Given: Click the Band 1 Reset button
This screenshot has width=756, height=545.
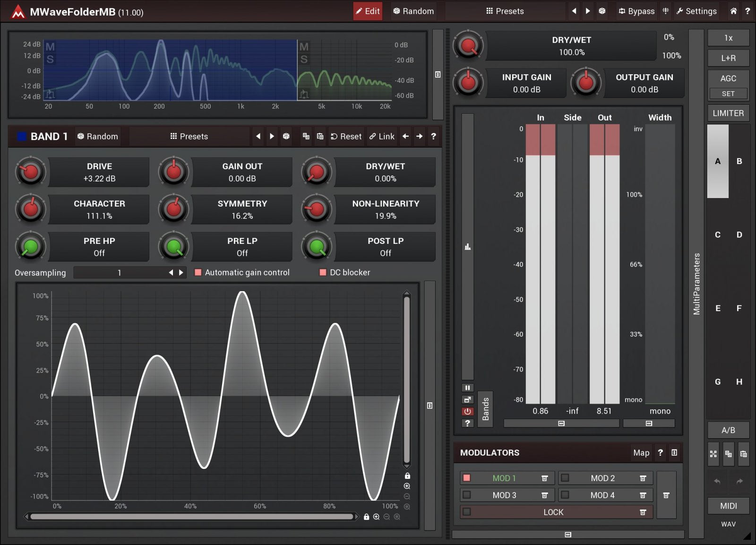Looking at the screenshot, I should (x=346, y=136).
